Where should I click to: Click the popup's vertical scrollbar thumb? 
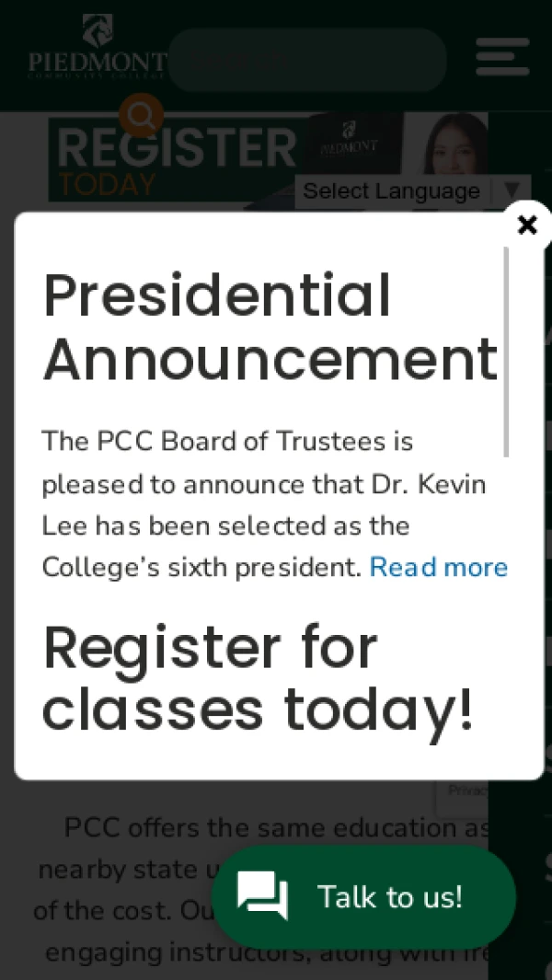[x=506, y=352]
